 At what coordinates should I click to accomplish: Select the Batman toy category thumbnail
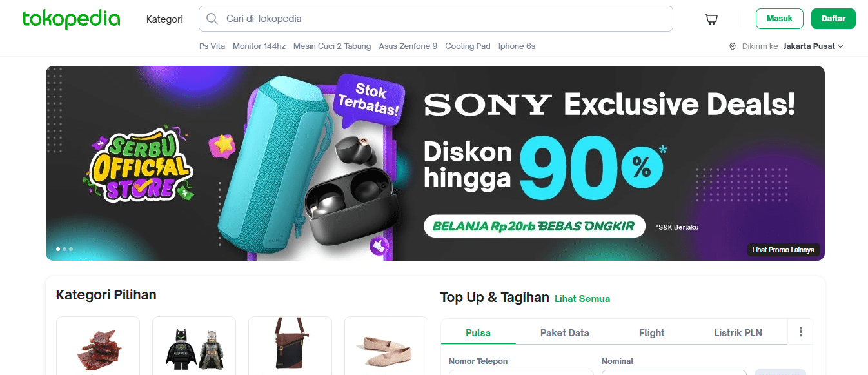point(193,346)
